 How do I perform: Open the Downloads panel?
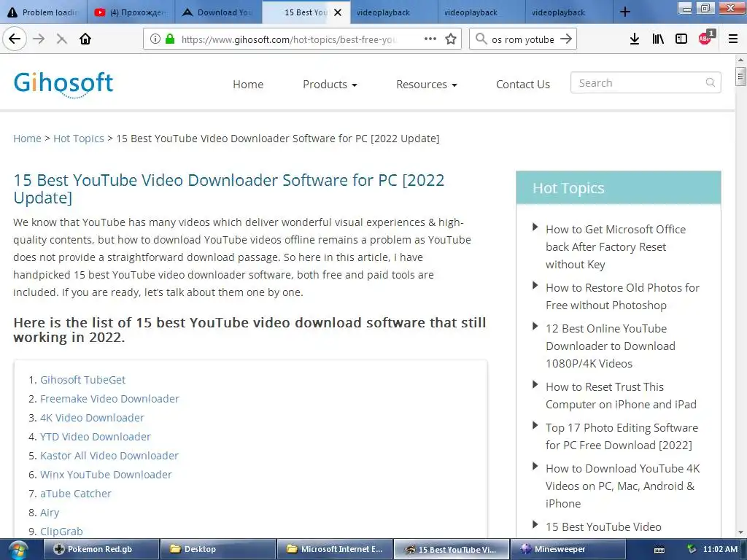click(634, 39)
